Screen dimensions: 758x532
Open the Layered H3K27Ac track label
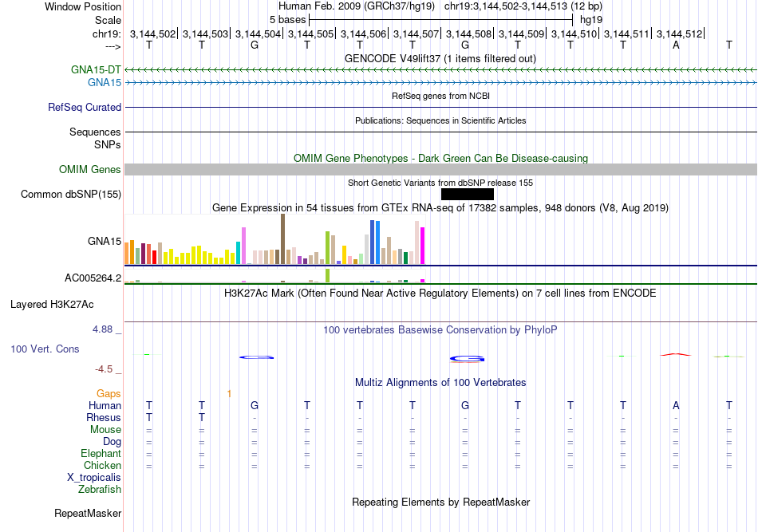52,305
